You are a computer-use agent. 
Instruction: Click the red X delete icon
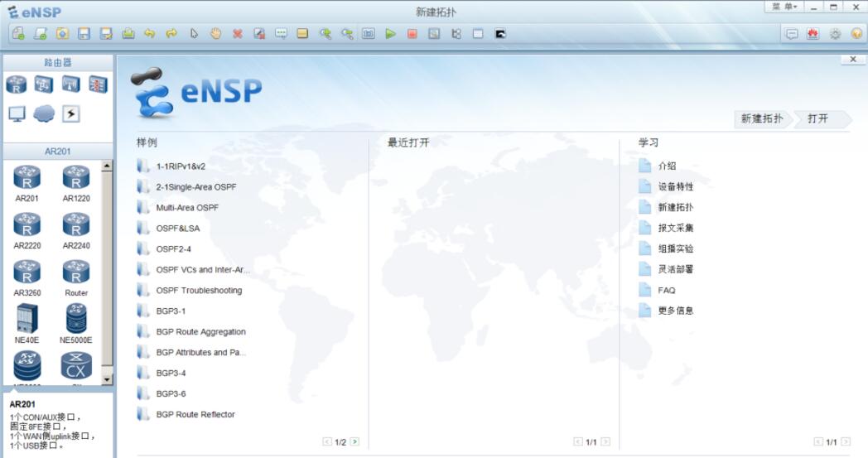click(x=238, y=34)
